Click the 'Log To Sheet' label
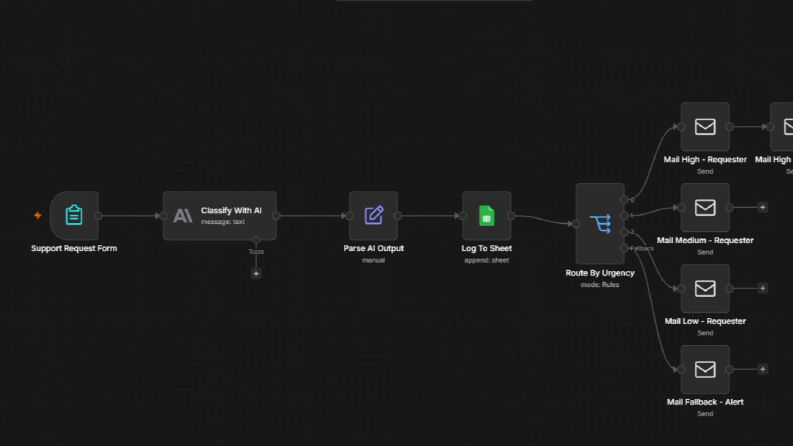This screenshot has width=793, height=446. (x=487, y=248)
